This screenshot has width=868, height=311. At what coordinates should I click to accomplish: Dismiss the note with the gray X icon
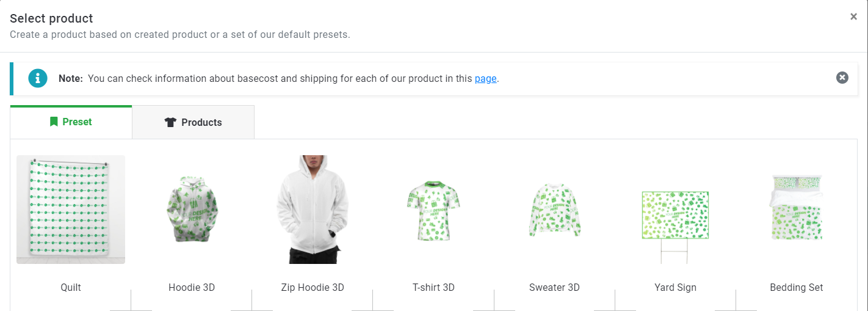click(842, 78)
